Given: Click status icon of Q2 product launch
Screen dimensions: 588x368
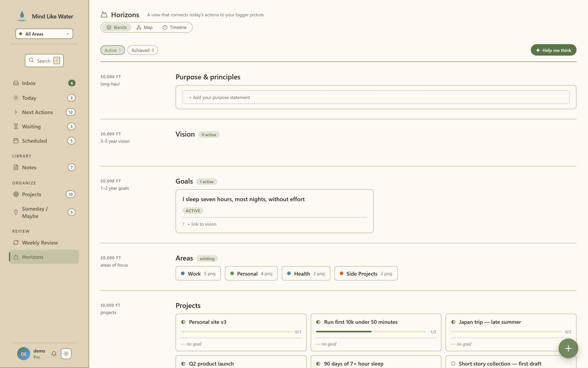Looking at the screenshot, I should click(183, 364).
